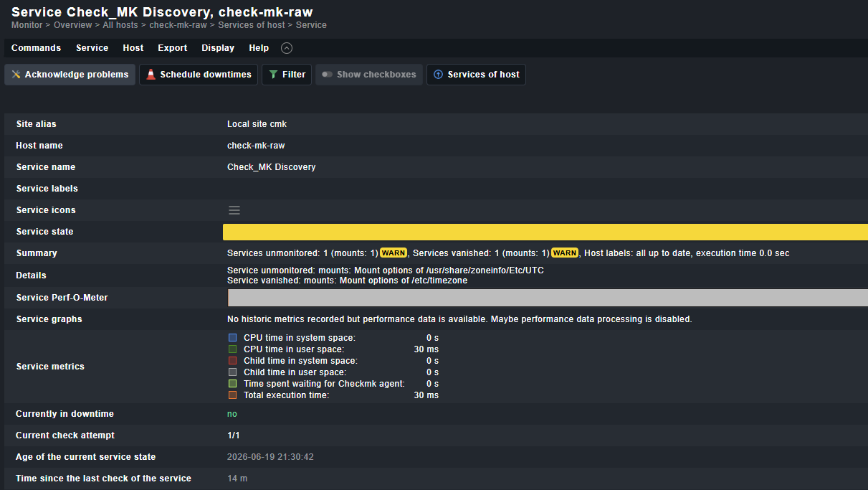Click the CPU time in system space swatch
Image resolution: width=868 pixels, height=490 pixels.
pyautogui.click(x=232, y=337)
